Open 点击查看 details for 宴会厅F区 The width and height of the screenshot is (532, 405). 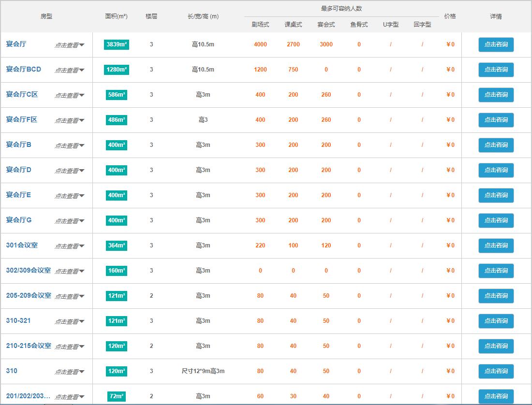pyautogui.click(x=69, y=120)
